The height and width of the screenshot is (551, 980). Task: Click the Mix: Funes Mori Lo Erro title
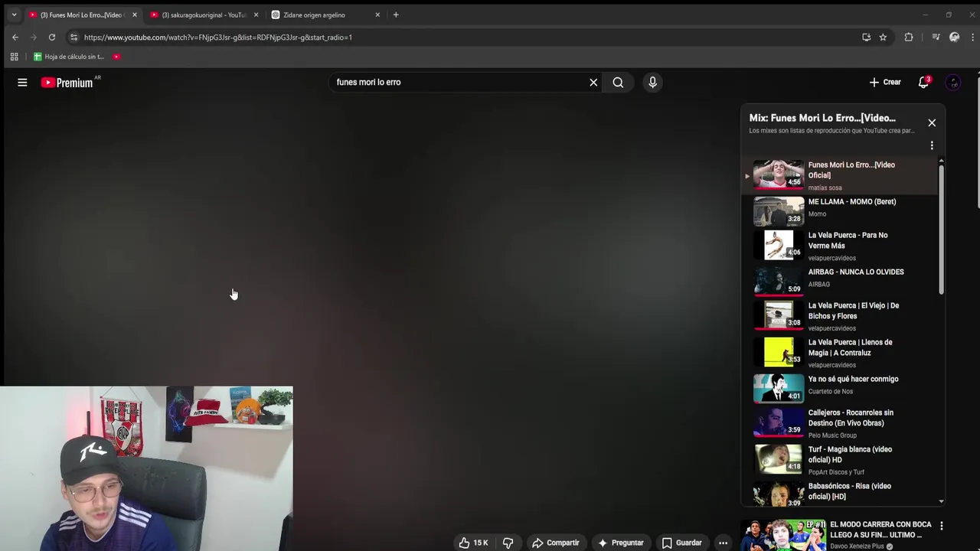pyautogui.click(x=822, y=118)
